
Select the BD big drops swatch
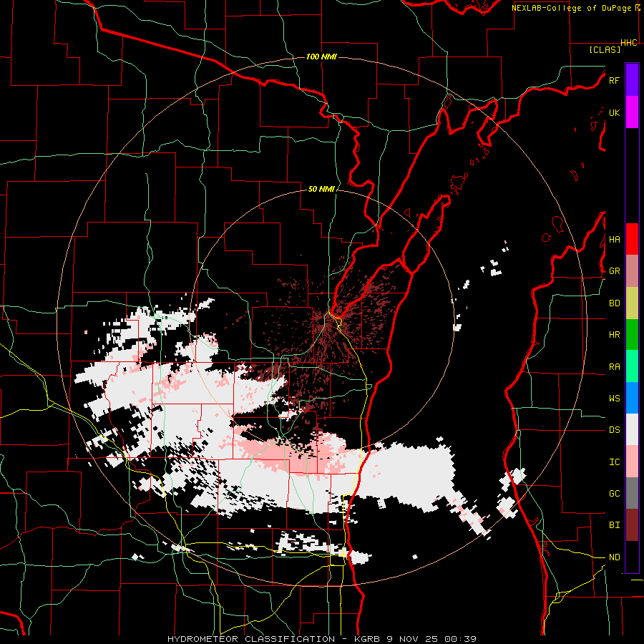point(632,303)
